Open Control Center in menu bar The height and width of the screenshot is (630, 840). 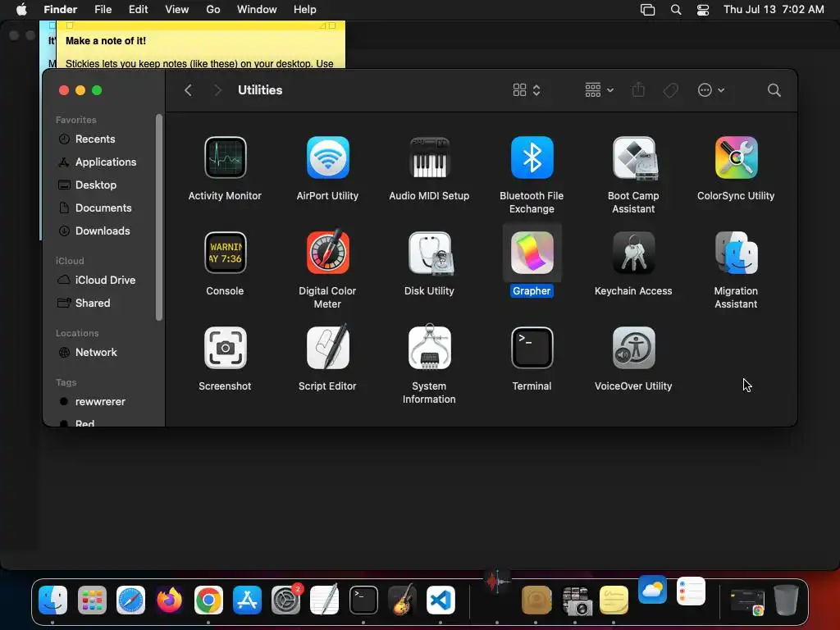703,10
